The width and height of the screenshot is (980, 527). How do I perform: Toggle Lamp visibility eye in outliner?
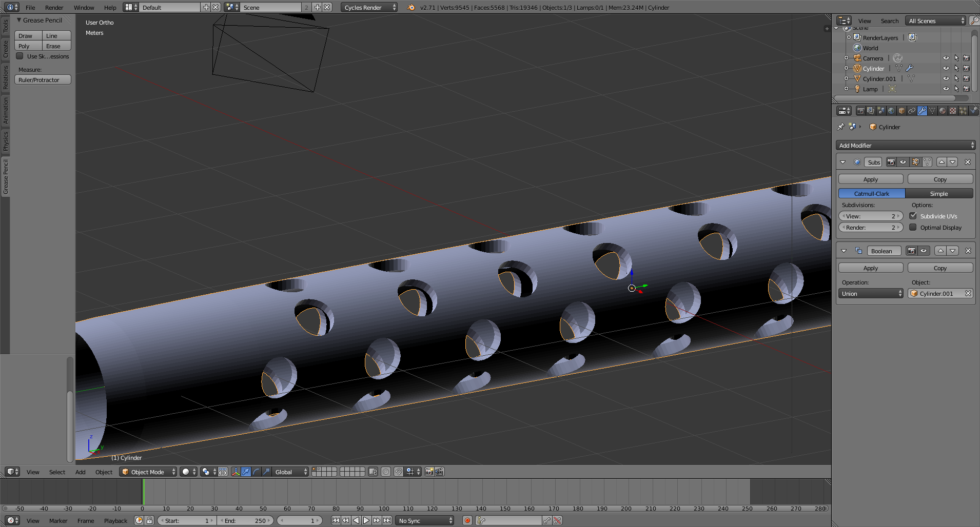[x=946, y=89]
